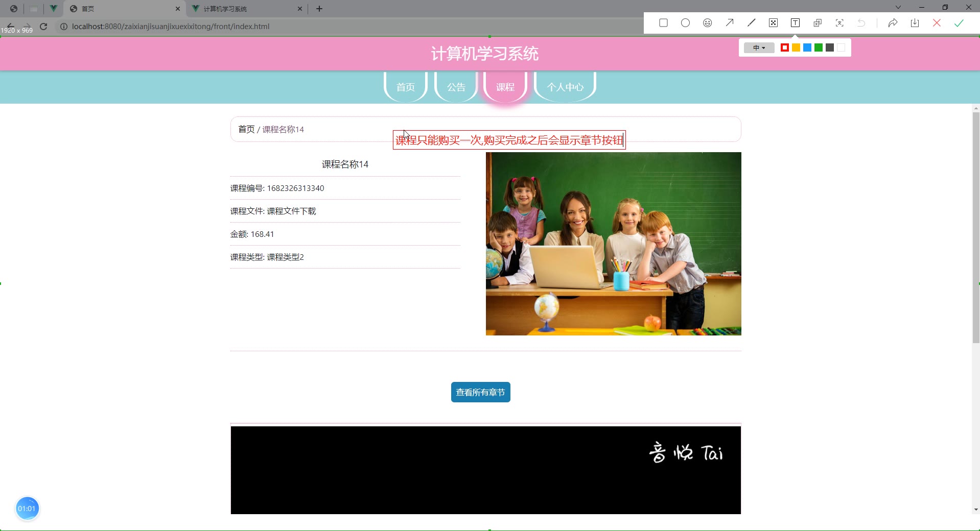980x531 pixels.
Task: Open the 个人中心 navigation tab
Action: (x=565, y=87)
